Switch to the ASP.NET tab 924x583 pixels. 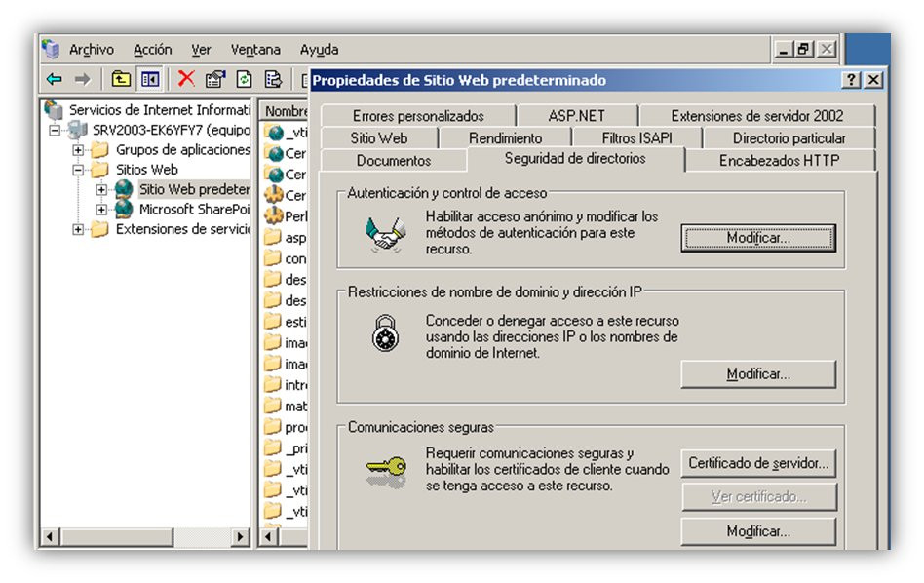click(576, 116)
